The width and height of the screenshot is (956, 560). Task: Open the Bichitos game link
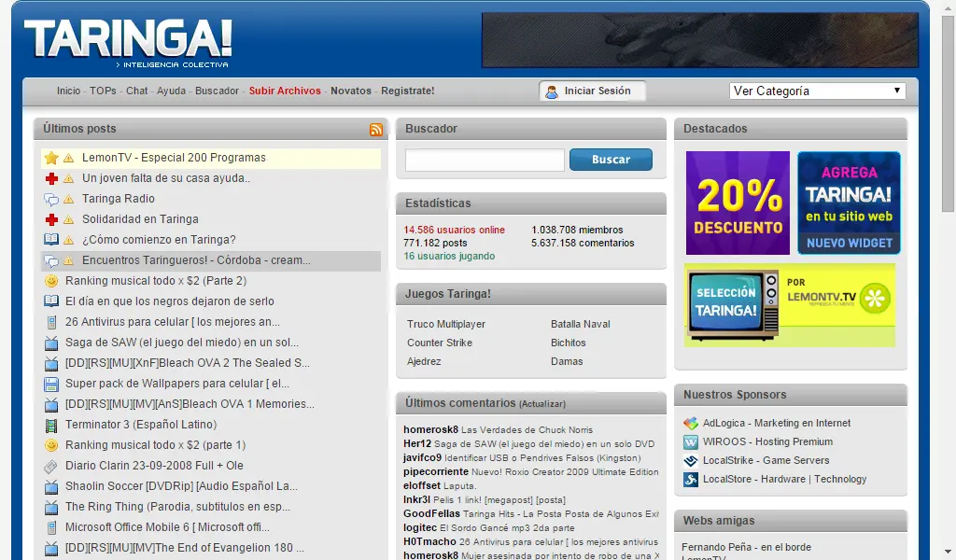569,343
